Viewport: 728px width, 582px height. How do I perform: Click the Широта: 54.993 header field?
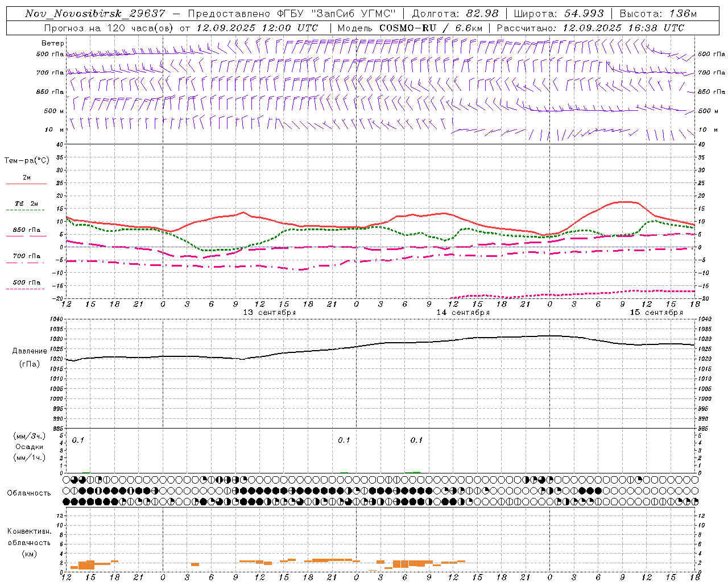pos(559,14)
